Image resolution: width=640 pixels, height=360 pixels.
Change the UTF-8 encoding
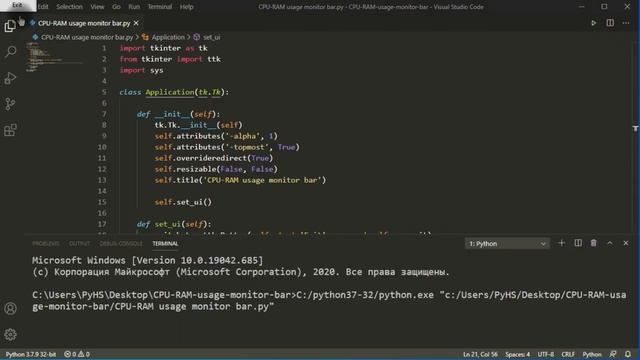(x=546, y=354)
